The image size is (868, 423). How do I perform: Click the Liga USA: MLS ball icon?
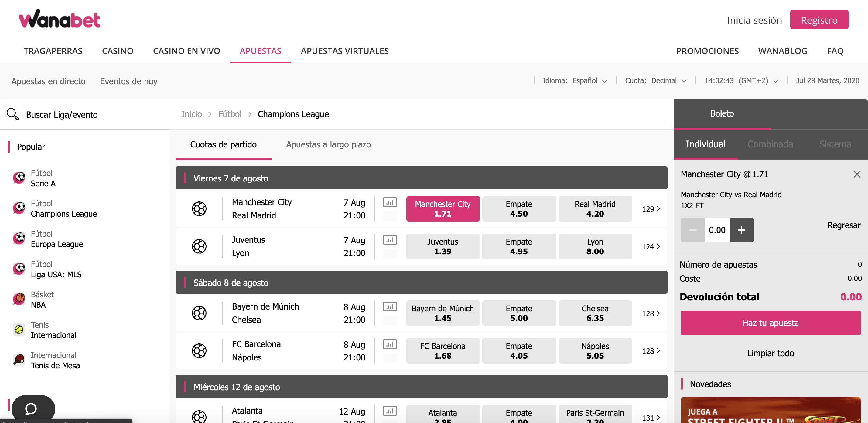click(19, 269)
